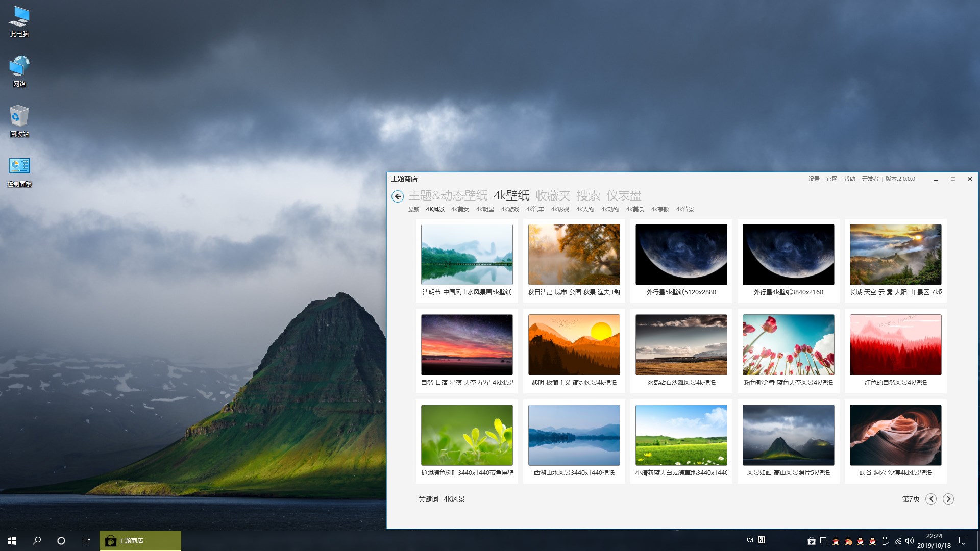Open the 仪表盘 tab

(x=624, y=195)
